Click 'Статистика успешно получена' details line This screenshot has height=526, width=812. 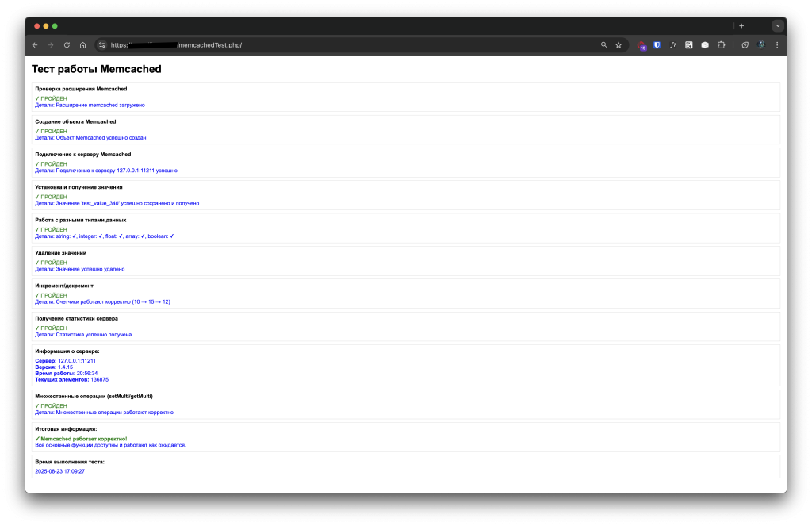coord(82,335)
